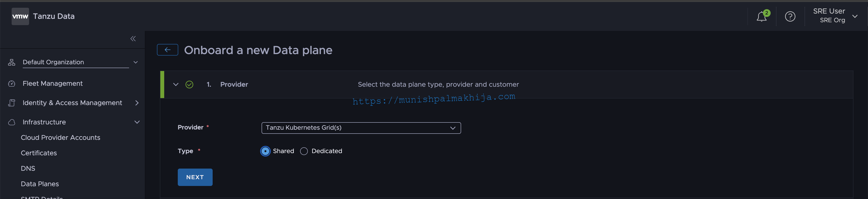
Task: Open the help question mark icon
Action: click(x=790, y=16)
